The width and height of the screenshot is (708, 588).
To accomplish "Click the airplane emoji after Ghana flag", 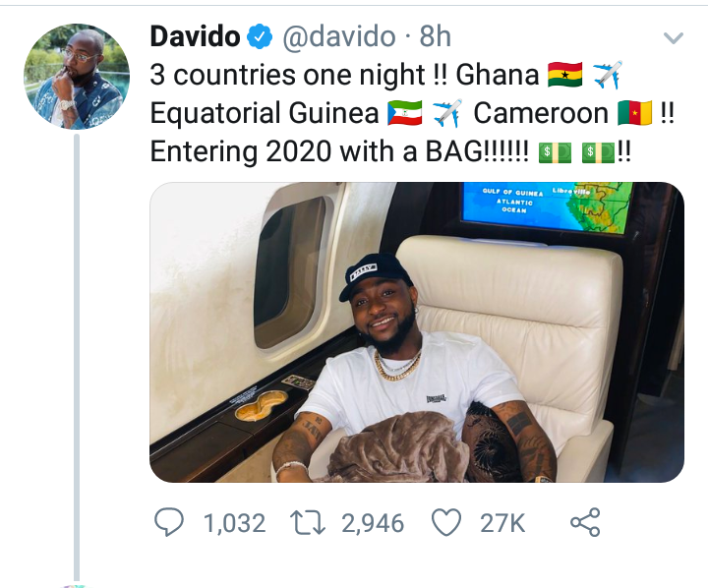I will (608, 75).
